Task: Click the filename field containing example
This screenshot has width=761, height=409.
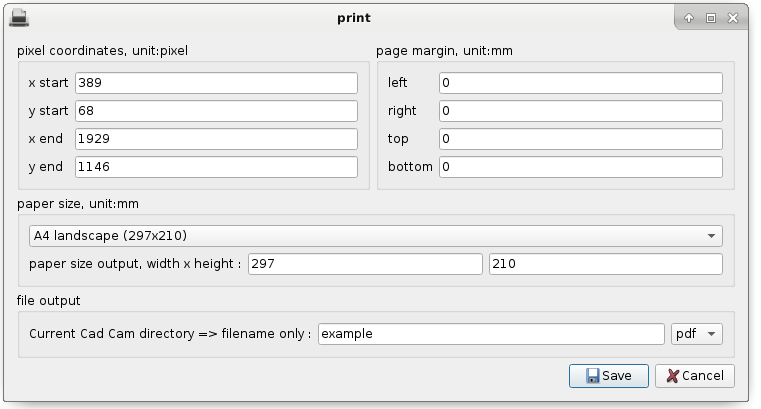Action: point(491,334)
